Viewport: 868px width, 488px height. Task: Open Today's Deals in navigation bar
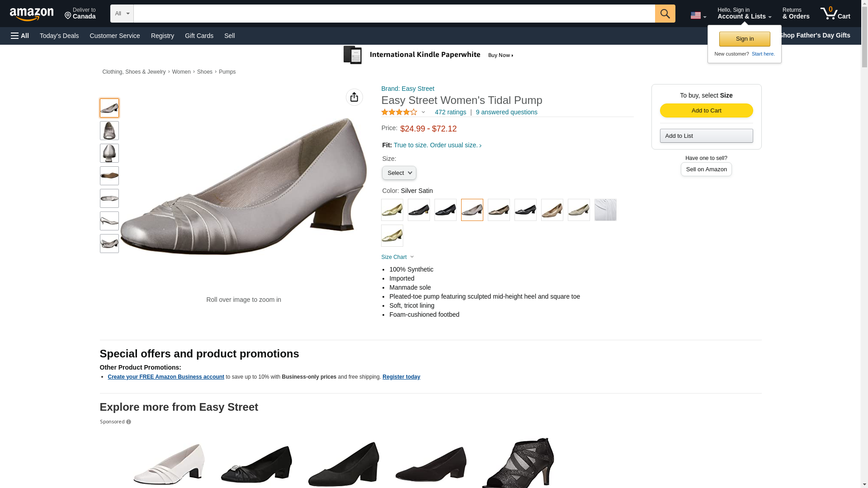coord(59,36)
